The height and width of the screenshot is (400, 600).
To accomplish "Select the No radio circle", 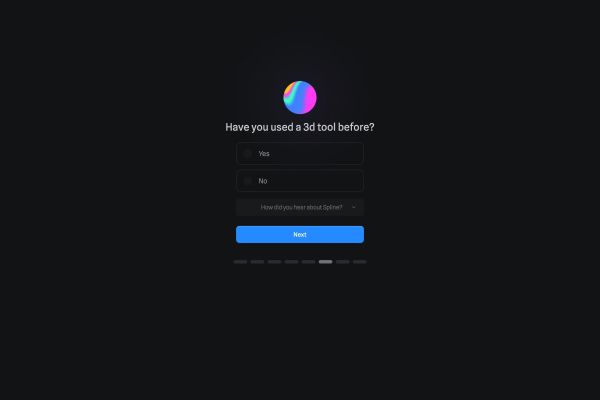I will [x=248, y=181].
